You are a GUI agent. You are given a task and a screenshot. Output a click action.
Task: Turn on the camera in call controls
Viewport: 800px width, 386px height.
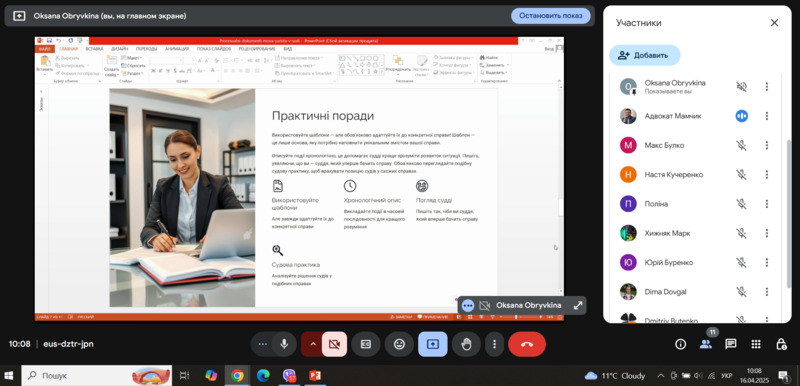tap(334, 344)
